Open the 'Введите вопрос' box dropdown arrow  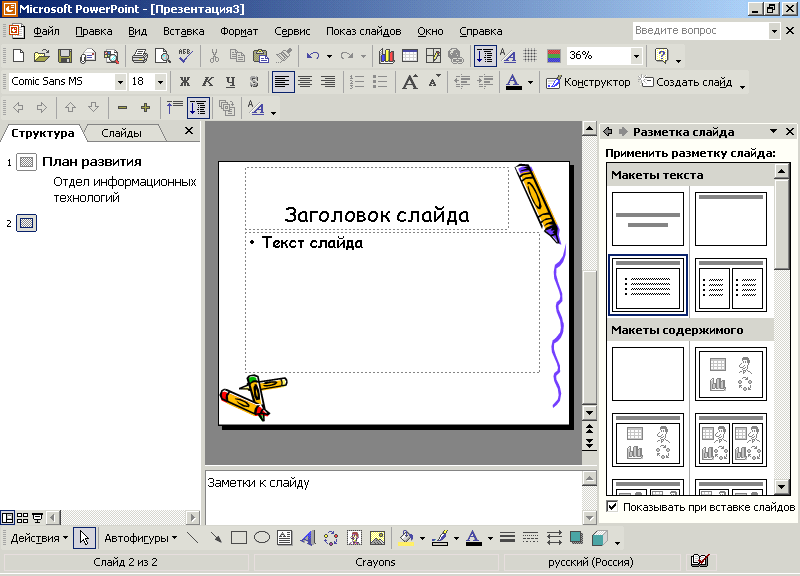(774, 31)
